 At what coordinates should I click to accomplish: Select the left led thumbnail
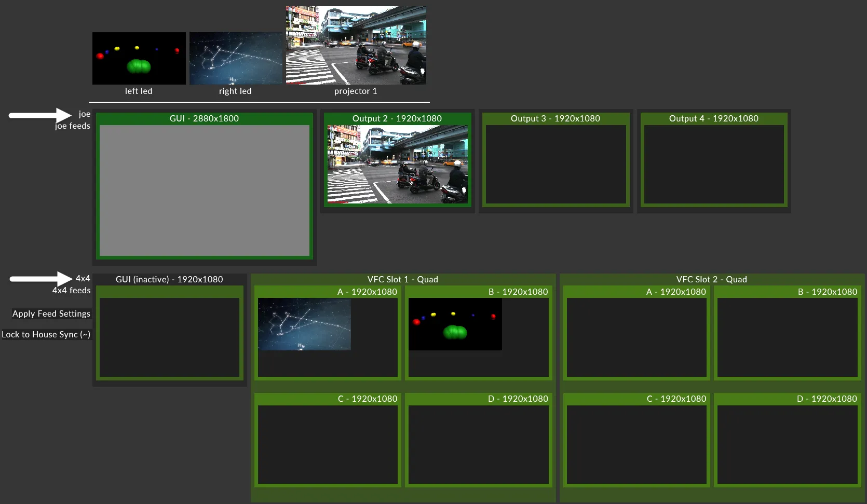138,58
